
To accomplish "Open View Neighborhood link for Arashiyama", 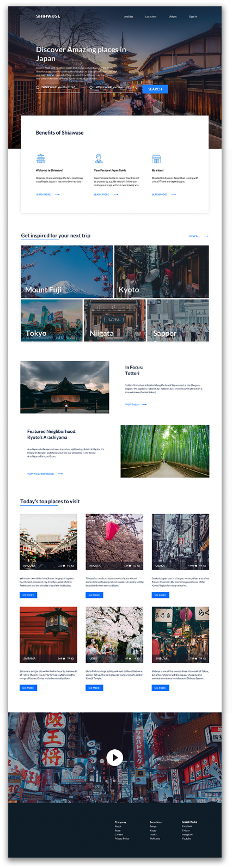I will 41,474.
